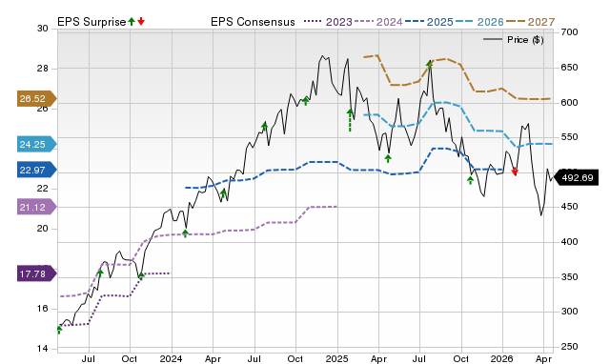Click the 600 label on price axis
The width and height of the screenshot is (610, 364).
point(569,102)
